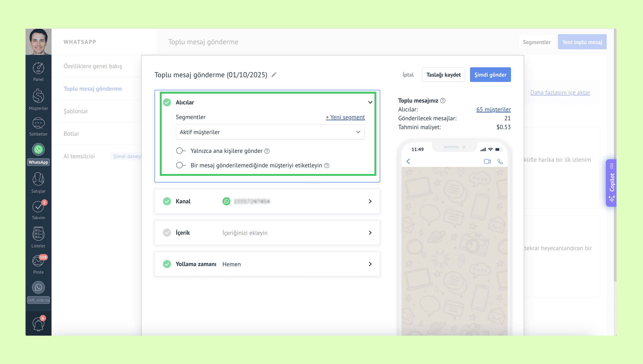Click the notifications bell icon

(x=38, y=324)
